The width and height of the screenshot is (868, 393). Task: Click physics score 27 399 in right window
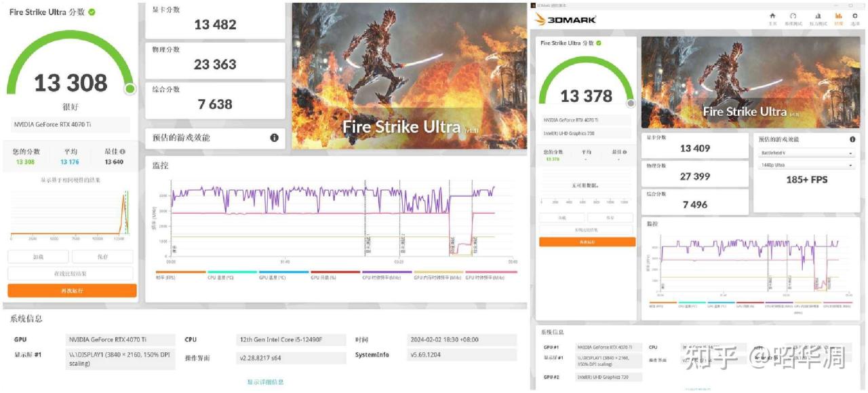(x=695, y=176)
